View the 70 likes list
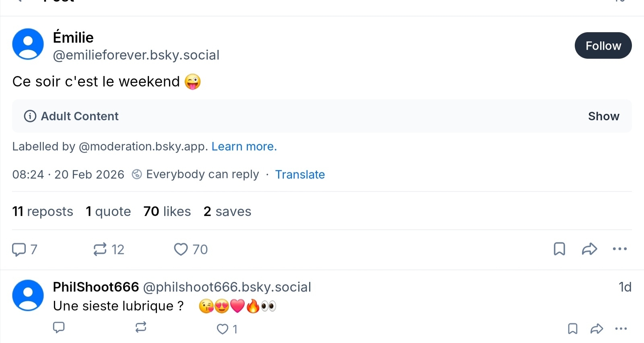Screen dimensions: 644x343 tap(167, 212)
